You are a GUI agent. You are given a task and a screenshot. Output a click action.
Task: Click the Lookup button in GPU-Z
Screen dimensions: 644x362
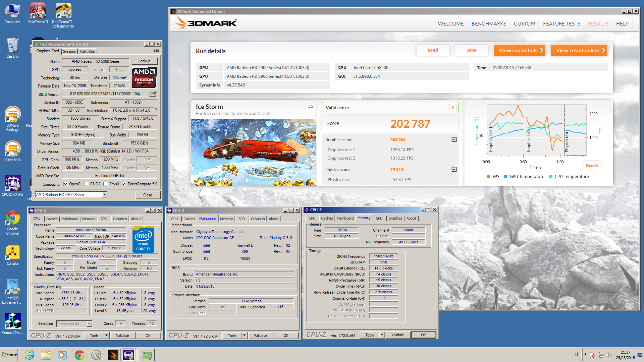[144, 61]
